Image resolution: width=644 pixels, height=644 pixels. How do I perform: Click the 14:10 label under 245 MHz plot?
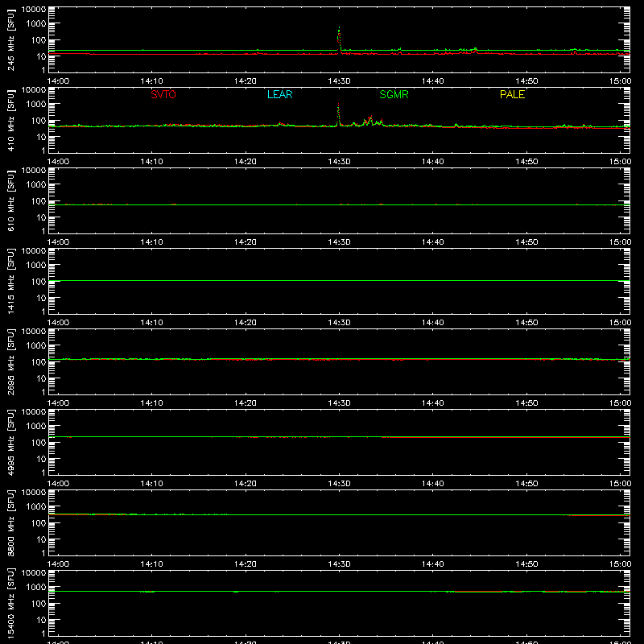[x=151, y=81]
